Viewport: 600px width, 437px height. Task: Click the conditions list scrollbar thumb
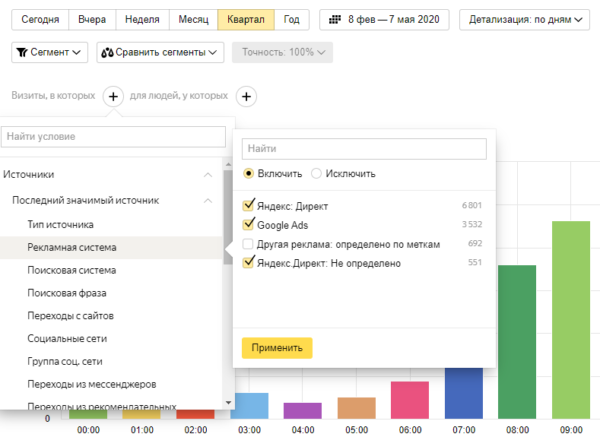click(228, 217)
